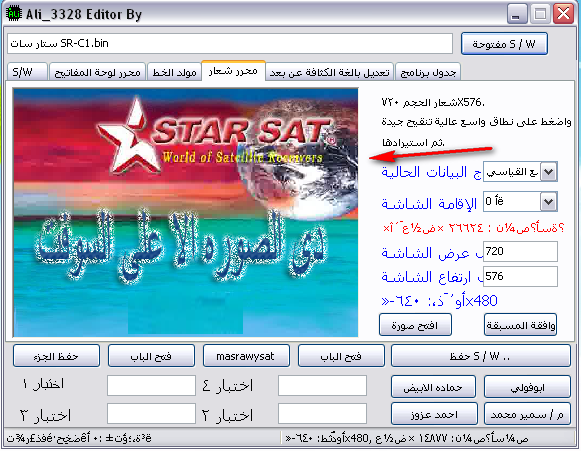Click the م / سمير محمد button
This screenshot has height=451, width=581.
pos(527,414)
